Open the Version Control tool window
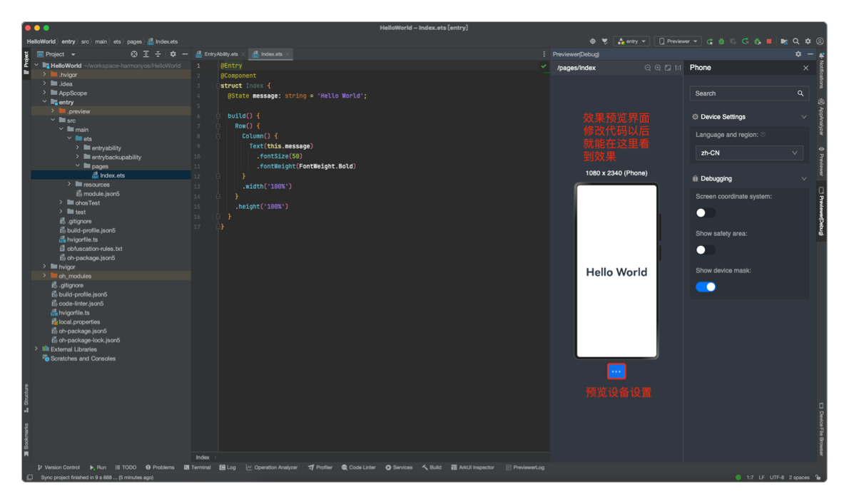This screenshot has height=504, width=849. pyautogui.click(x=59, y=467)
